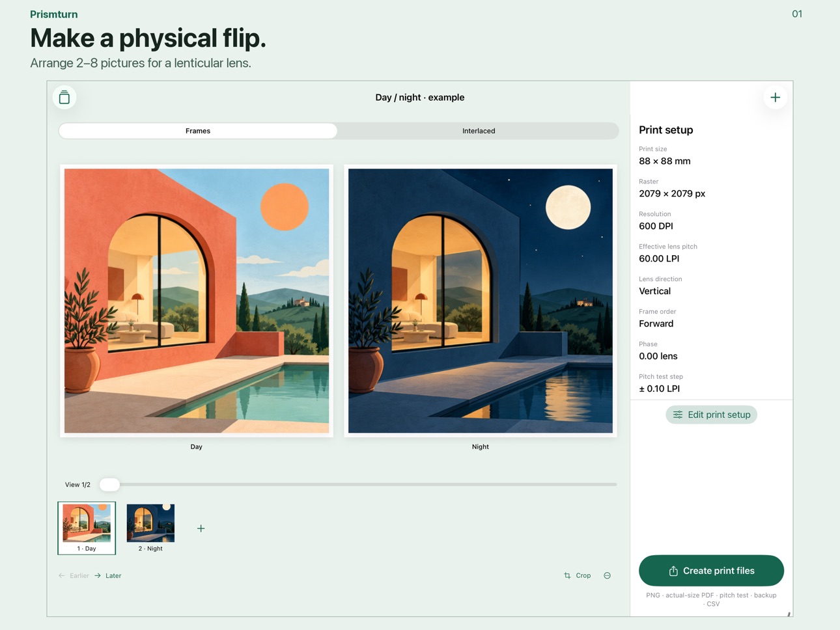The width and height of the screenshot is (840, 630).
Task: Click the 'View 1/2' label
Action: click(77, 485)
